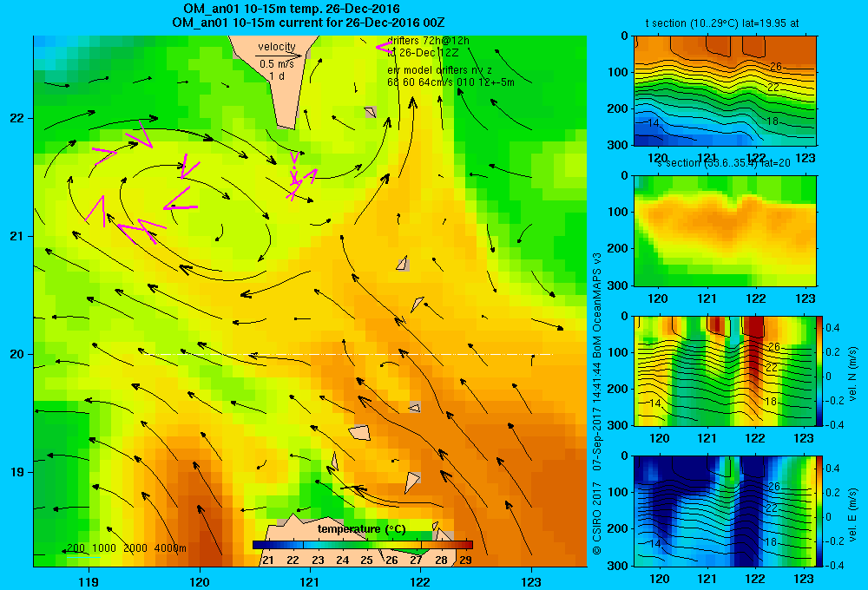Click the '29' tick on temperature colorbar
Viewport: 868px width, 590px height.
point(465,560)
